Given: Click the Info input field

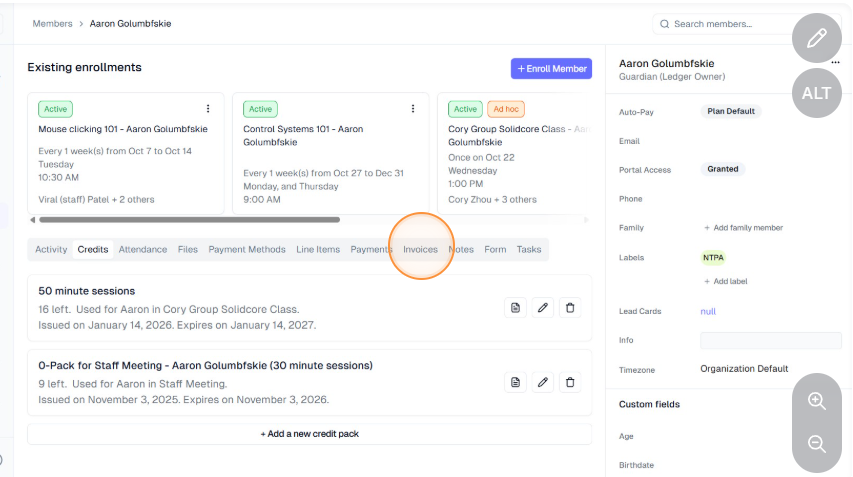Looking at the screenshot, I should (x=771, y=340).
